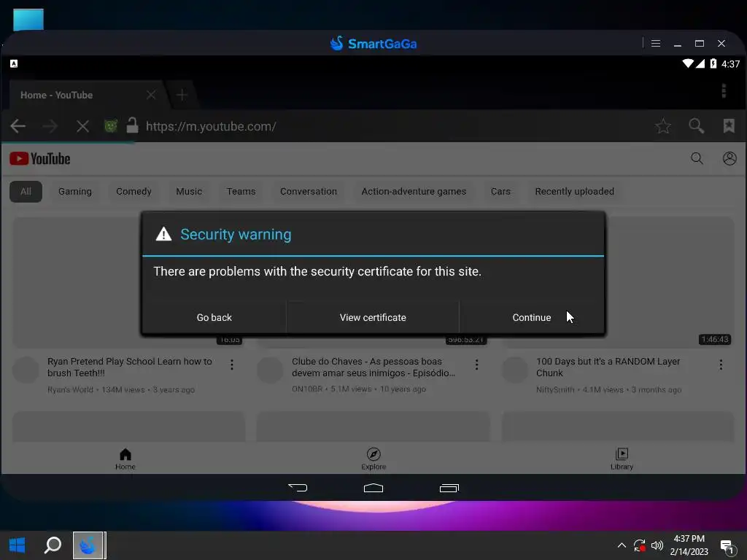Show hidden system tray icons

622,545
